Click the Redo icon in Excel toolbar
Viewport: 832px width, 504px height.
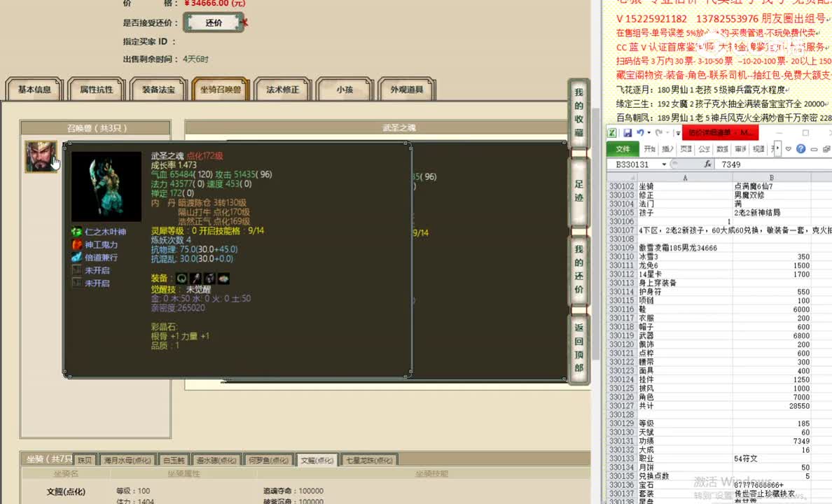click(660, 132)
